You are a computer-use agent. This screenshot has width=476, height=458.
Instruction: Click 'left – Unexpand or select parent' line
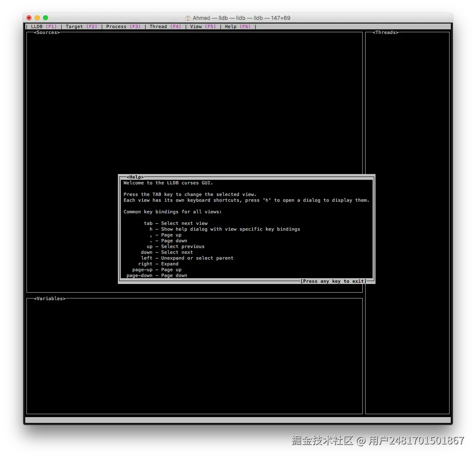pyautogui.click(x=187, y=258)
